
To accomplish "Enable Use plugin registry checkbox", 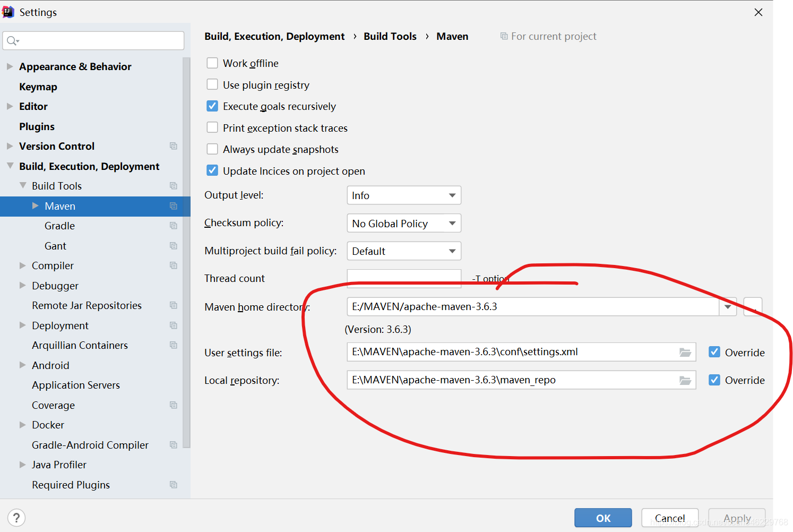I will pyautogui.click(x=212, y=84).
